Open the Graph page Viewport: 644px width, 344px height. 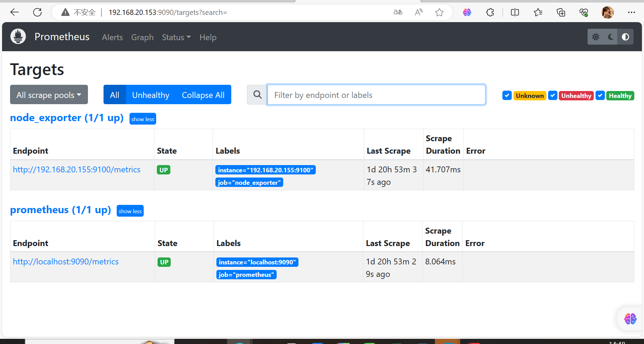[x=142, y=37]
